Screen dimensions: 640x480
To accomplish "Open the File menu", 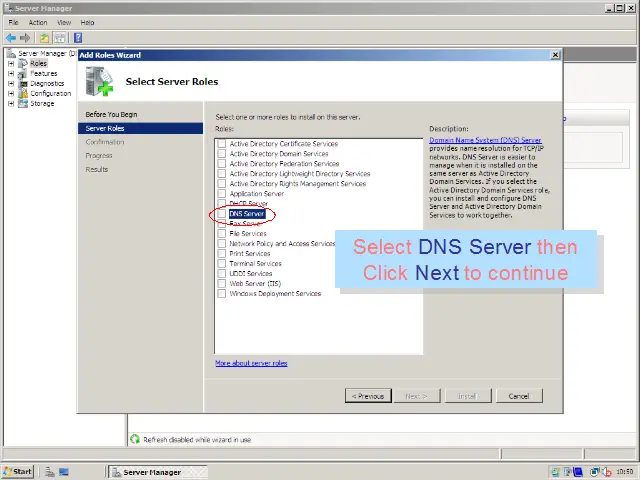I will 13,22.
